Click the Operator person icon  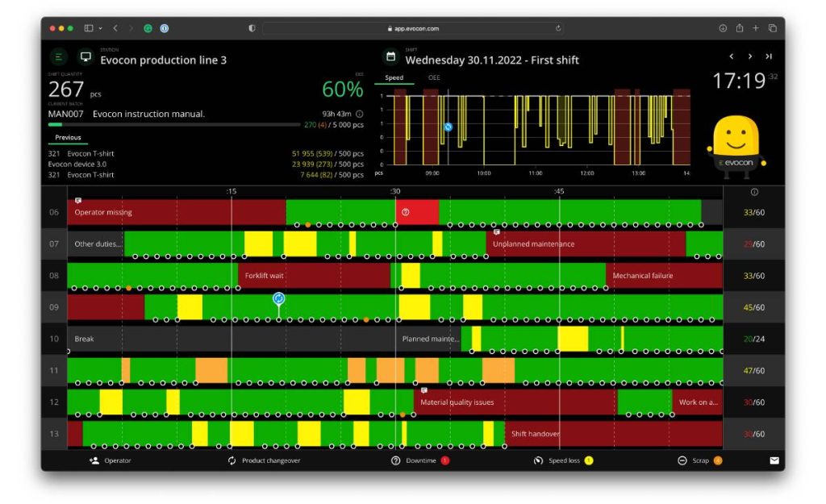point(94,460)
